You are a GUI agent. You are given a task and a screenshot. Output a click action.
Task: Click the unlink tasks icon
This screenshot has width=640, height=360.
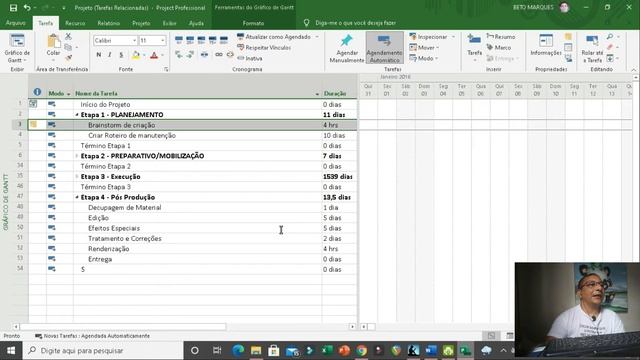[230, 55]
